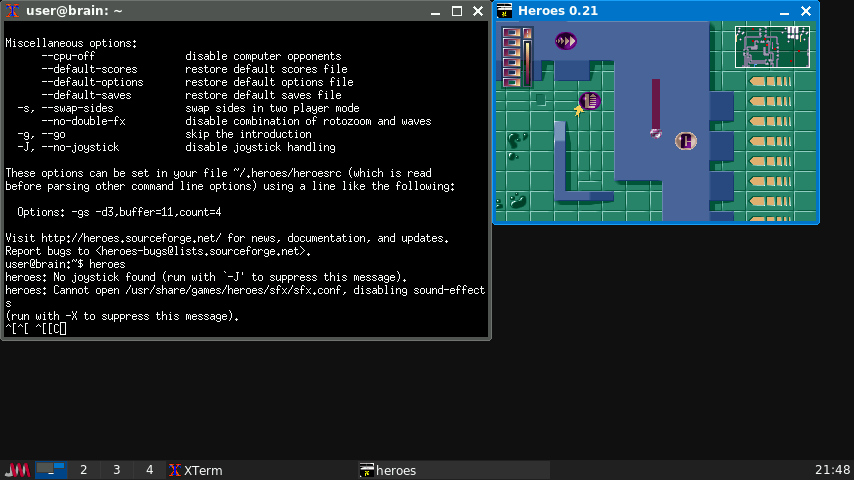Switch to workspace 1 in pager
This screenshot has width=854, height=480.
click(x=51, y=470)
